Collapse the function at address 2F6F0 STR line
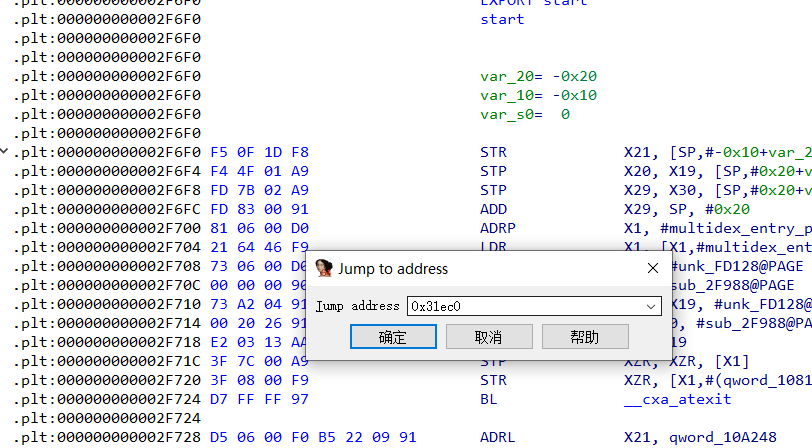The width and height of the screenshot is (812, 448). click(4, 152)
